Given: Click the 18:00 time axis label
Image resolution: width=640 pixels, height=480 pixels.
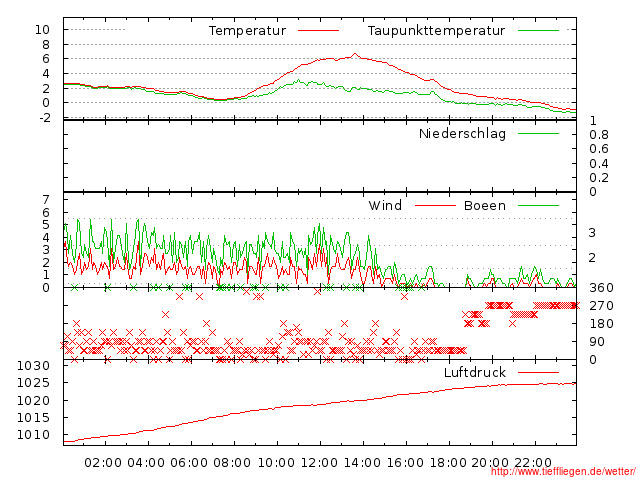Looking at the screenshot, I should point(448,463).
